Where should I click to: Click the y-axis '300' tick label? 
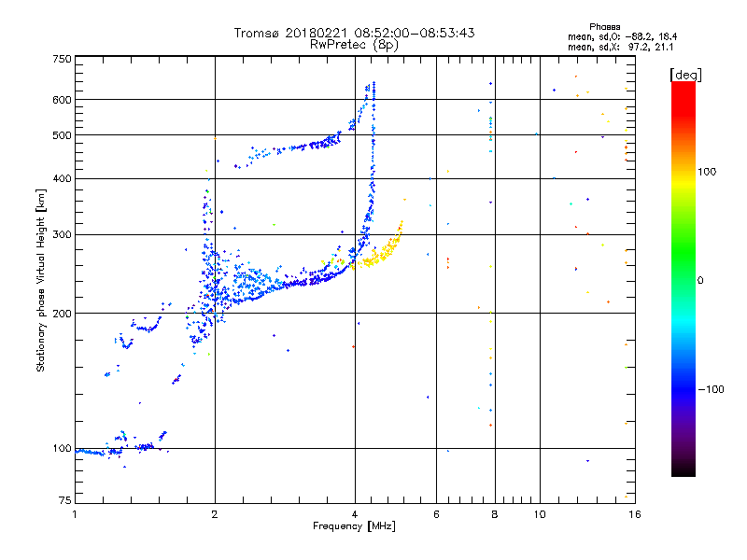pyautogui.click(x=62, y=235)
